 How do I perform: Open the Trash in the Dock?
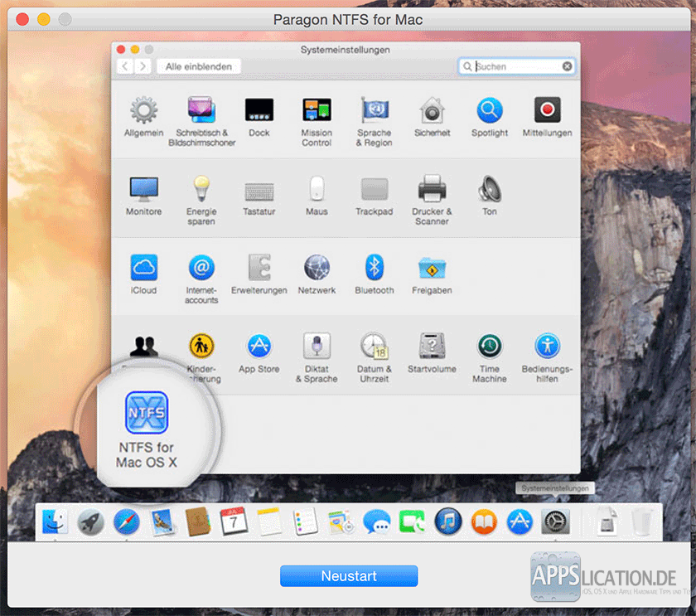[642, 521]
